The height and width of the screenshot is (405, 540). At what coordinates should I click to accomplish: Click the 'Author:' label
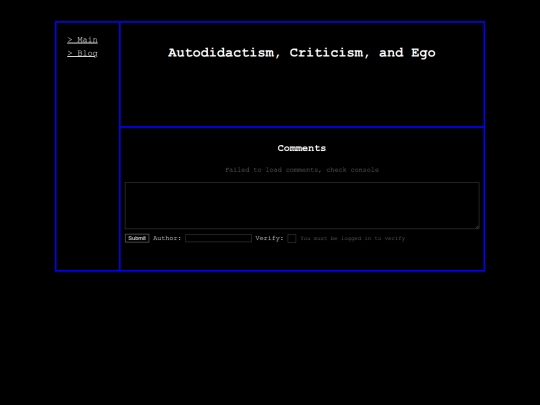coord(167,238)
